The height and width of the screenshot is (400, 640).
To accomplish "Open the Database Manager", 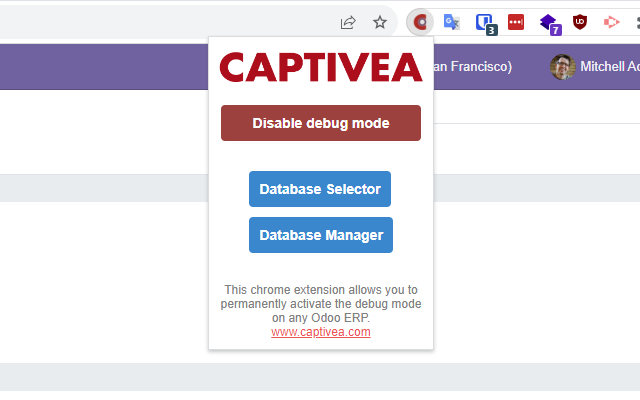I will pos(321,235).
